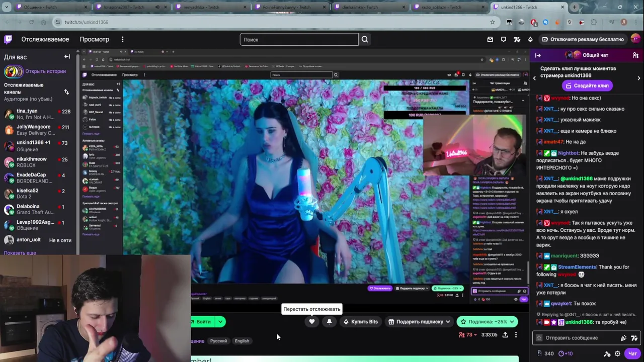Click the browser address bar URL

(86, 22)
